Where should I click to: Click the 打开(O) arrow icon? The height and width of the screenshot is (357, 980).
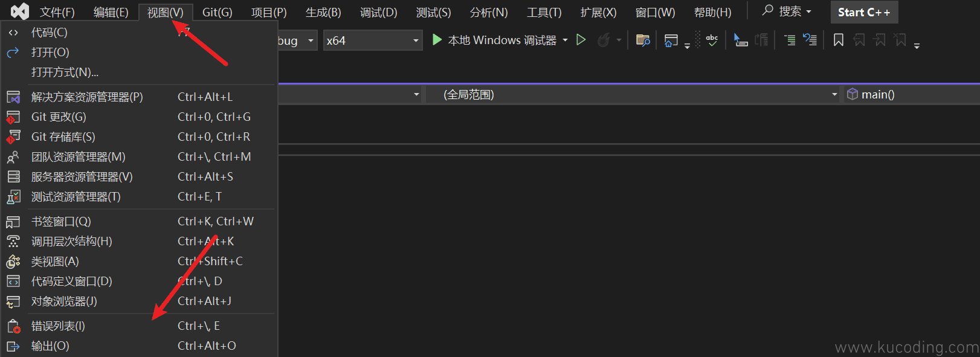pyautogui.click(x=13, y=53)
